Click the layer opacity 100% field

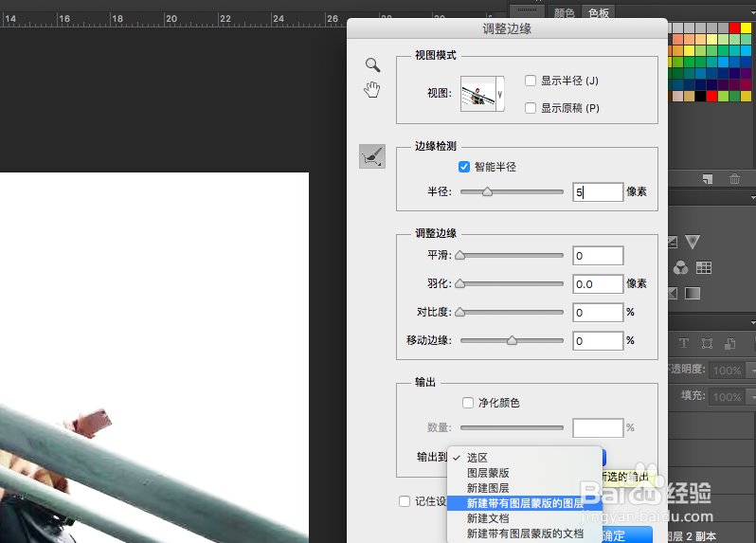[x=727, y=371]
